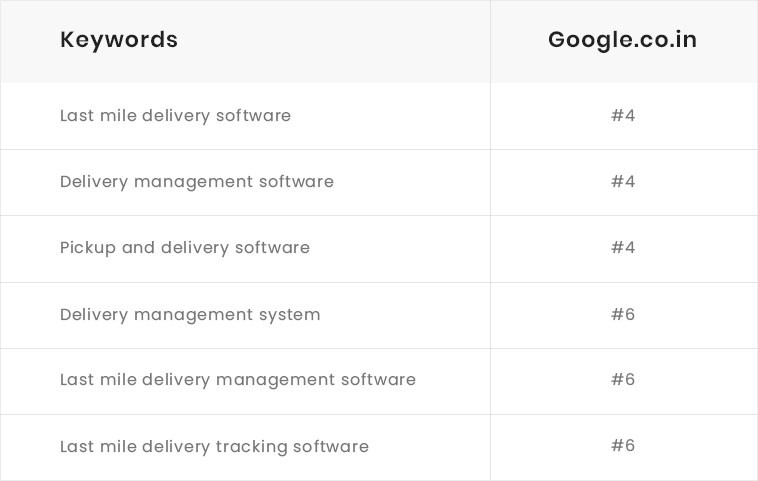Screen dimensions: 758x481
Task: Select the 'Last mile delivery tracking software' keyword
Action: tap(214, 447)
